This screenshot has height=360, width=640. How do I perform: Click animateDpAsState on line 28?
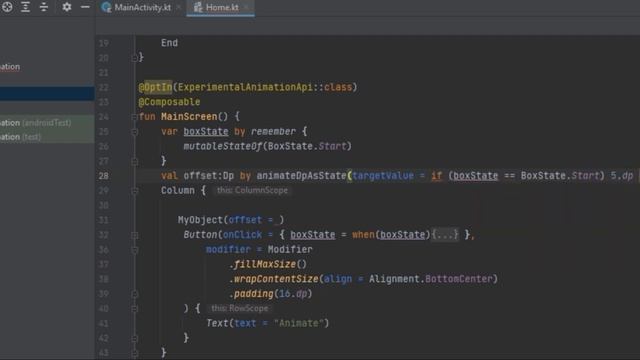click(301, 176)
